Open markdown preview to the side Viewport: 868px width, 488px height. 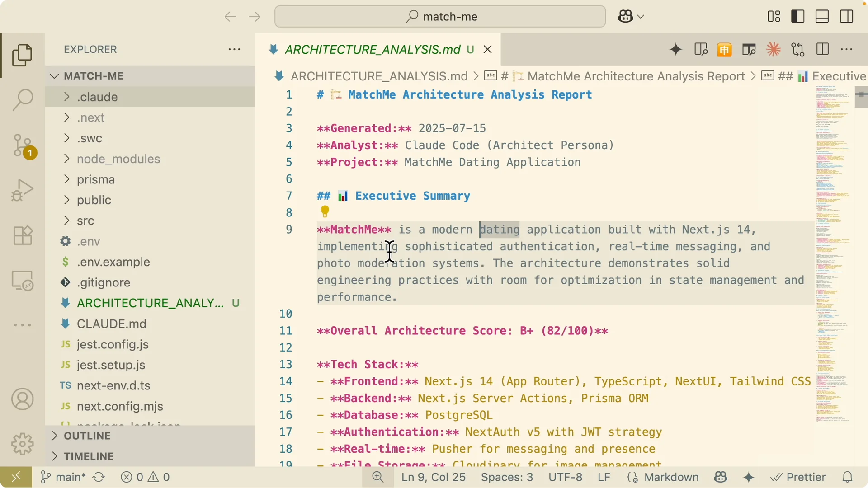point(701,49)
